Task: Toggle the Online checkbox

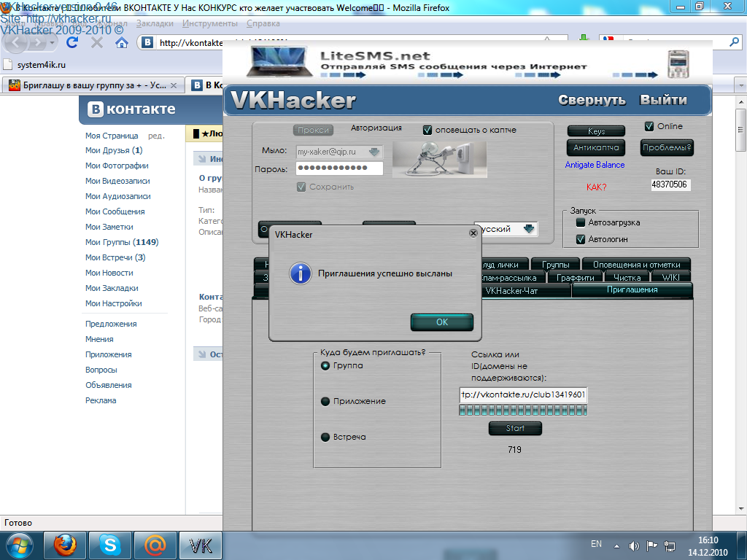Action: pos(649,126)
